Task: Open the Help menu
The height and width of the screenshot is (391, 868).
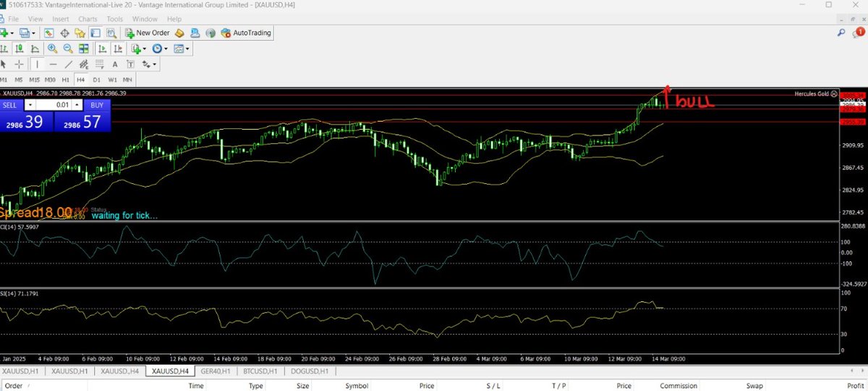Action: tap(174, 19)
